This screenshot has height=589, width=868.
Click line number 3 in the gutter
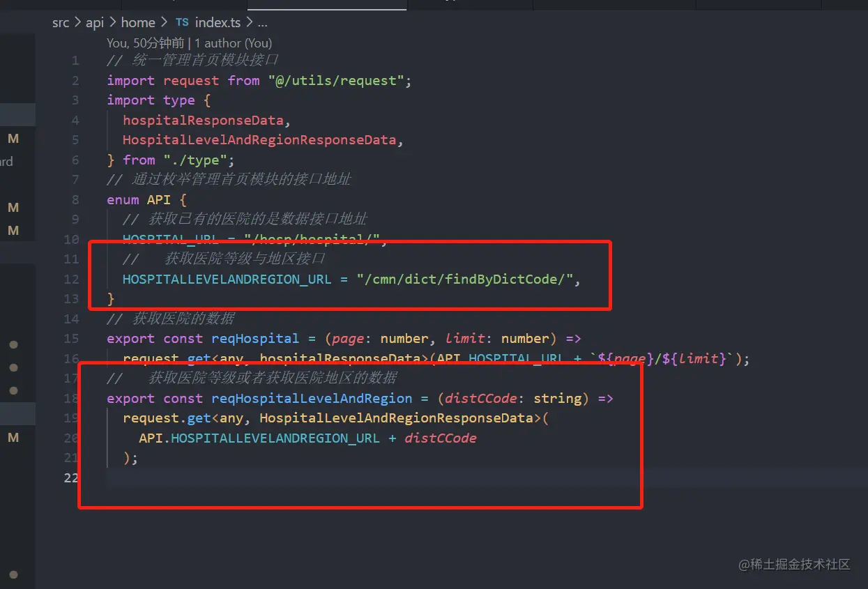[75, 100]
